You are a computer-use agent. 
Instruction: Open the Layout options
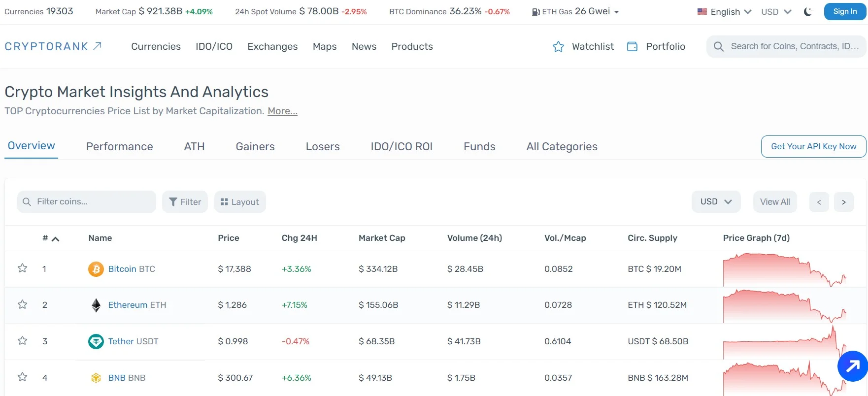pos(240,202)
